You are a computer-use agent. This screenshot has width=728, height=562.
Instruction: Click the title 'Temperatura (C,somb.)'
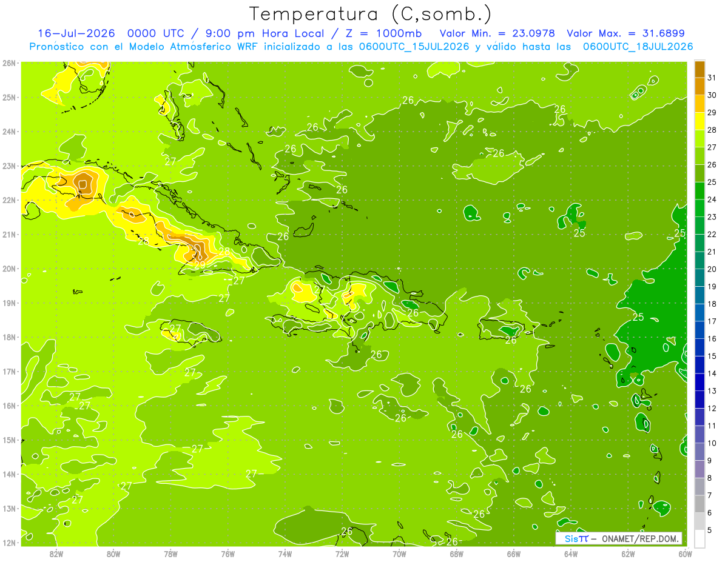click(x=370, y=13)
